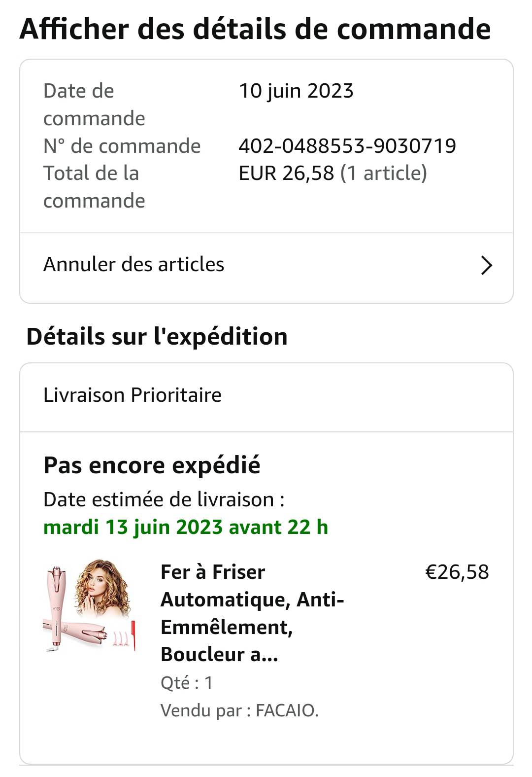Tap the Date estimée de livraison label
The height and width of the screenshot is (777, 532).
point(164,499)
